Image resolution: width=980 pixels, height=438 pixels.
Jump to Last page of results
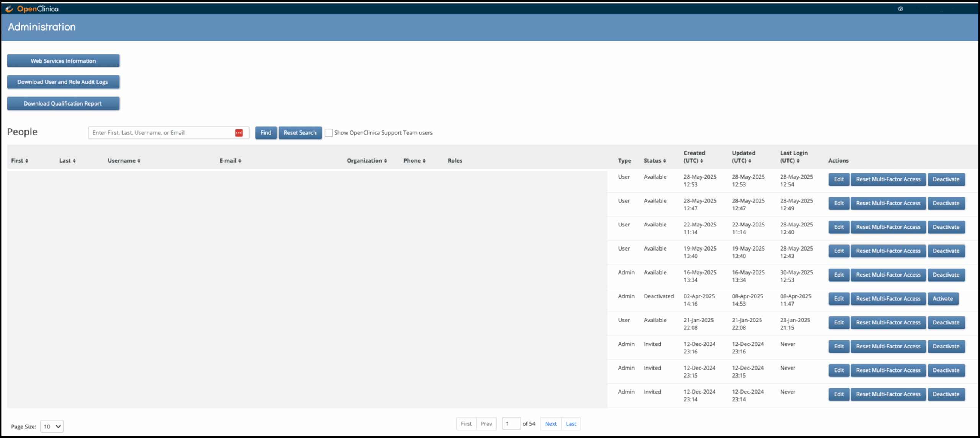[571, 423]
